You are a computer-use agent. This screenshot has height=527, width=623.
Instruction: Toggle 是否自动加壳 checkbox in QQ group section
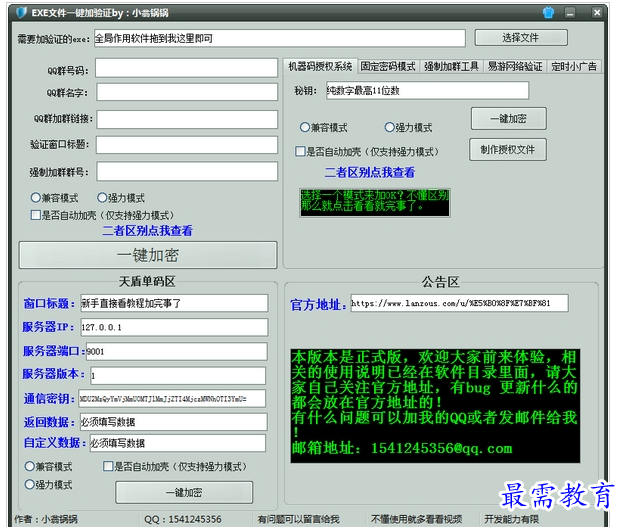pos(35,215)
